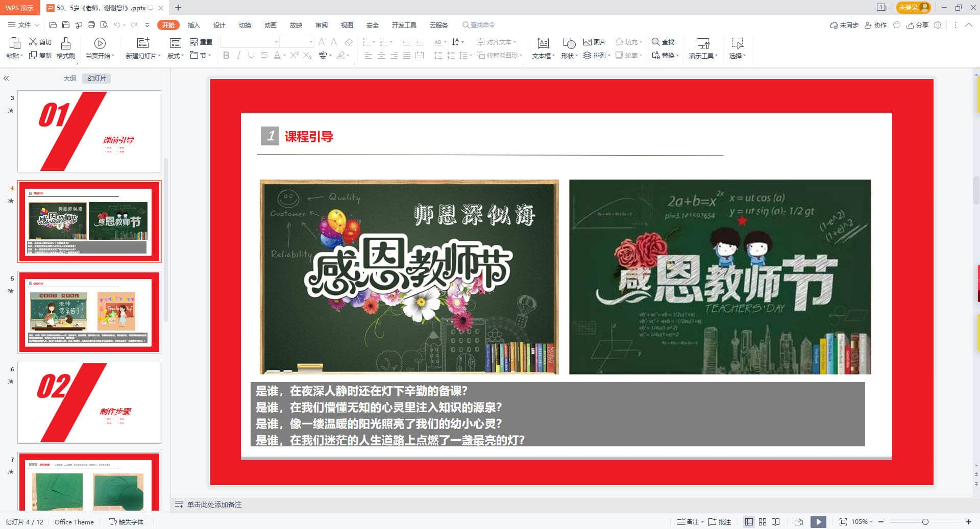Click the fit slide to window icon
The width and height of the screenshot is (980, 529).
tap(843, 522)
